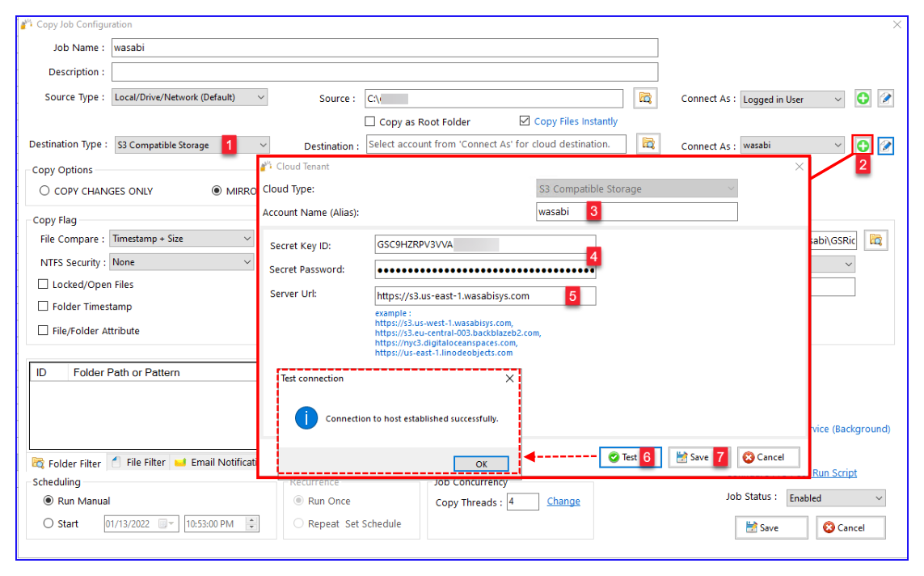Select the MIRROR copy option

click(217, 190)
